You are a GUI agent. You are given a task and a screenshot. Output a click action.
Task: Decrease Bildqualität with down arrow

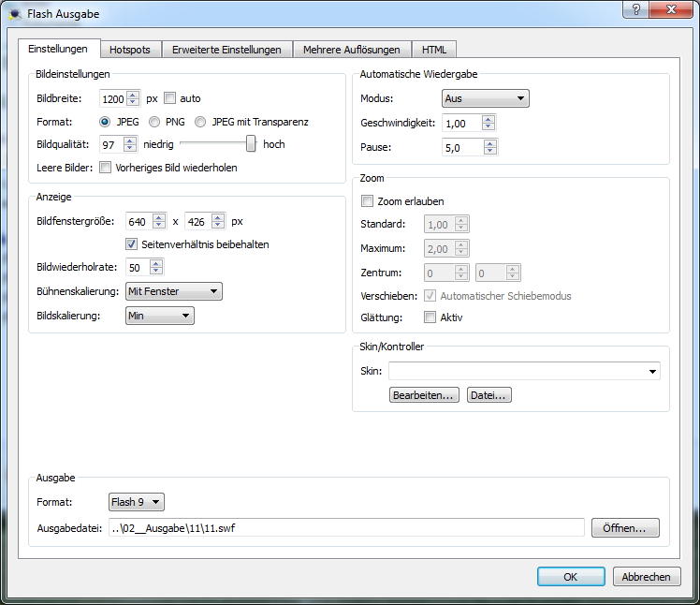(133, 149)
